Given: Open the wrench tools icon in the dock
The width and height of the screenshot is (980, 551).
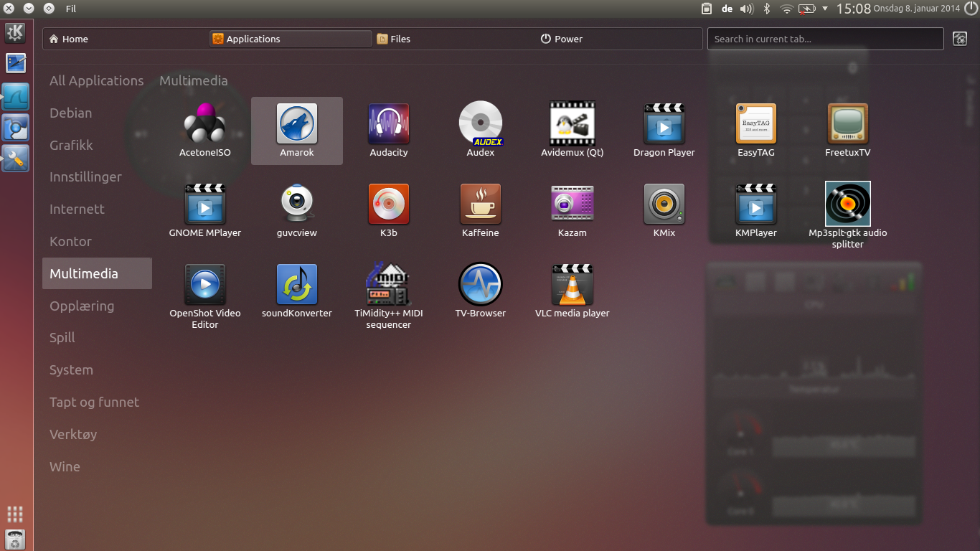Looking at the screenshot, I should coord(16,158).
